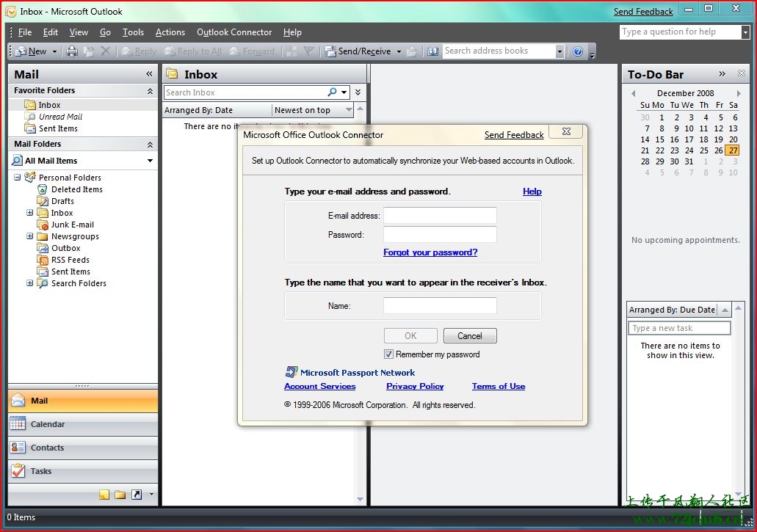Expand the Newsgroups folder node
The height and width of the screenshot is (532, 757).
(30, 236)
